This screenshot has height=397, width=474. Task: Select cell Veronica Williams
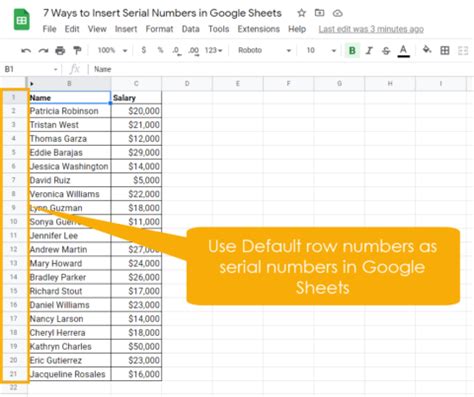(x=69, y=194)
